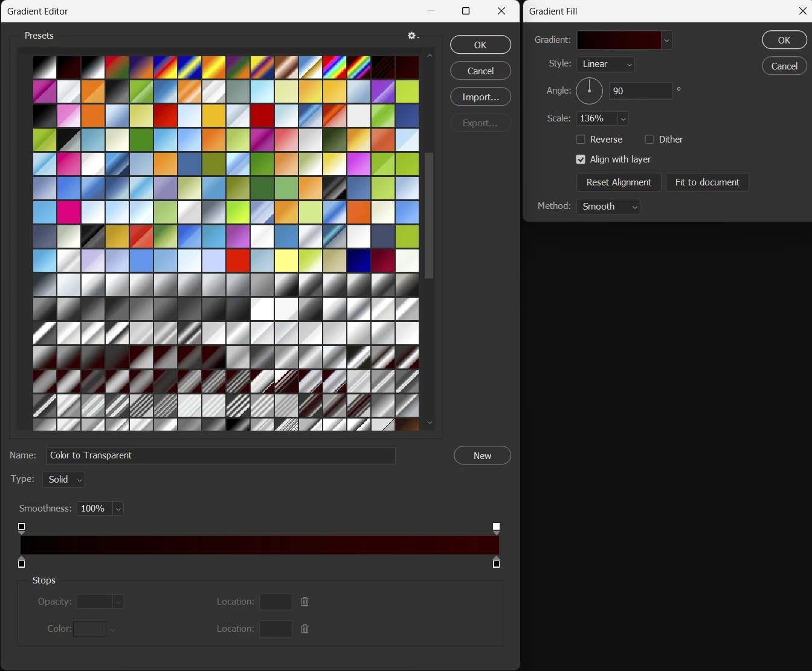812x671 pixels.
Task: Select the left color stop below gradient bar
Action: click(22, 562)
